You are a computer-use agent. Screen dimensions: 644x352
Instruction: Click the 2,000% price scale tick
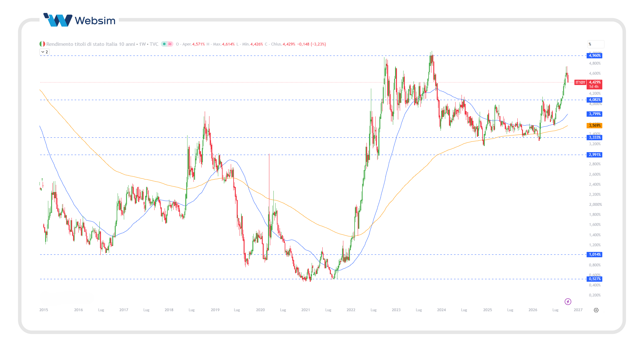pos(595,205)
